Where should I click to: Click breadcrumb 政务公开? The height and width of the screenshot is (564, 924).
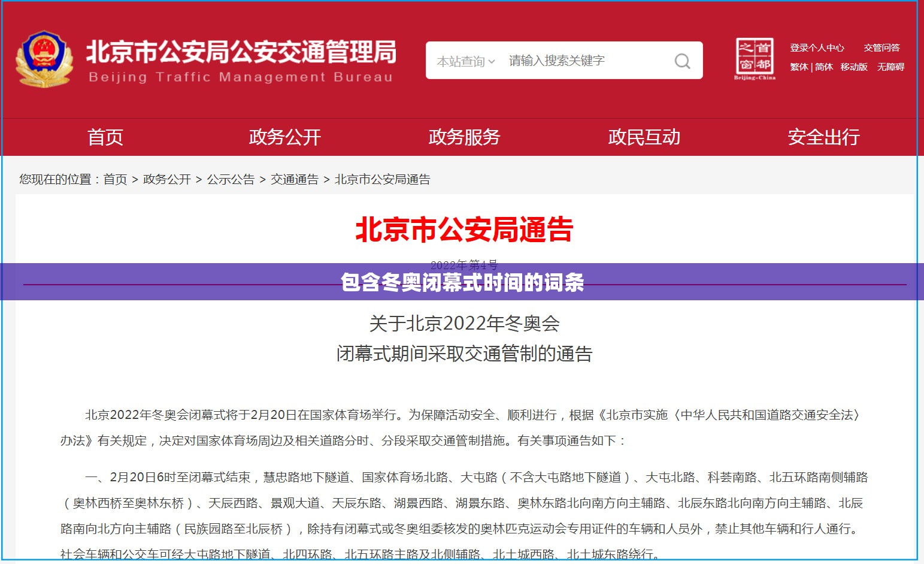click(x=167, y=179)
